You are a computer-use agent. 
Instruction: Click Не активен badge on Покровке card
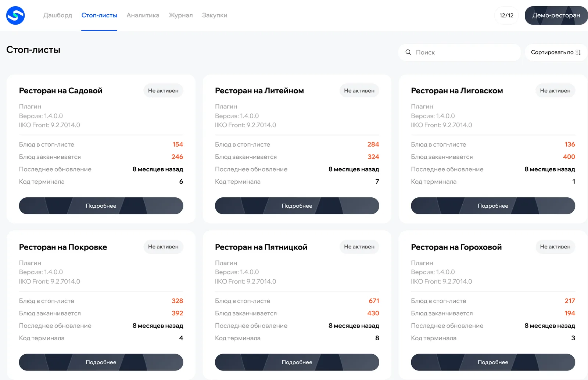point(163,247)
